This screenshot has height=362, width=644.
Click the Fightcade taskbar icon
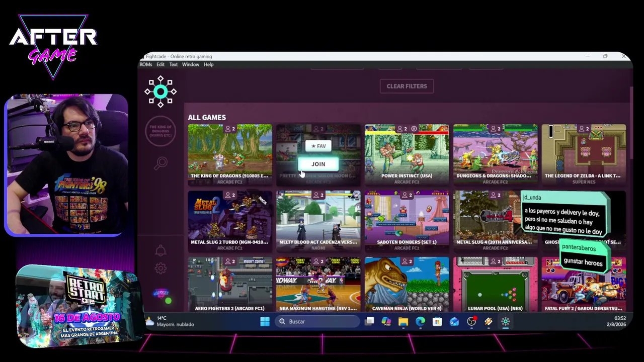coord(506,322)
